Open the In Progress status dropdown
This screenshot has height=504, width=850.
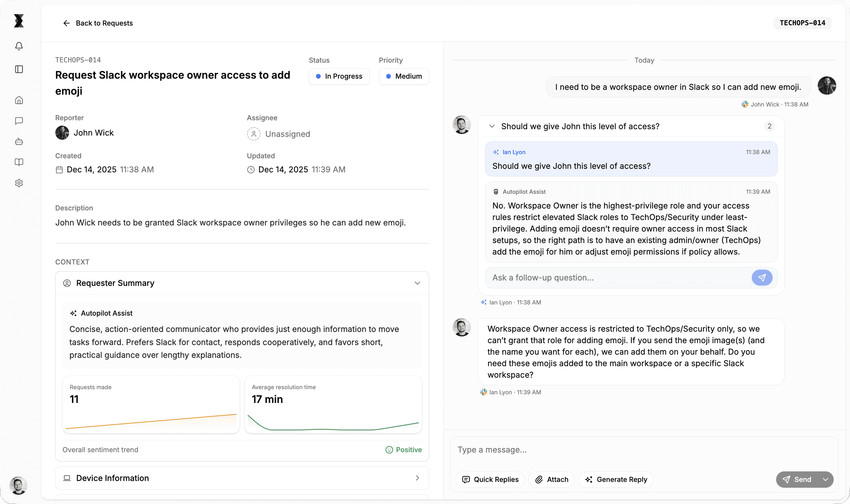click(339, 76)
